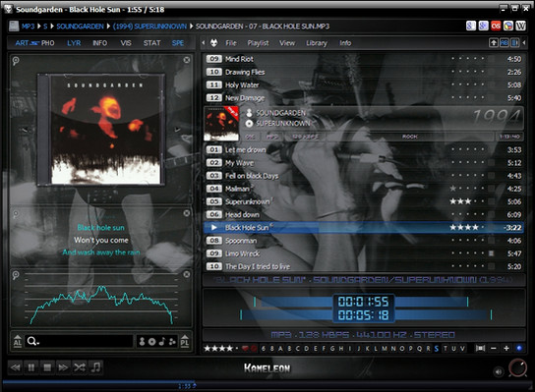Open the Library menu
Image resolution: width=535 pixels, height=392 pixels.
(317, 43)
